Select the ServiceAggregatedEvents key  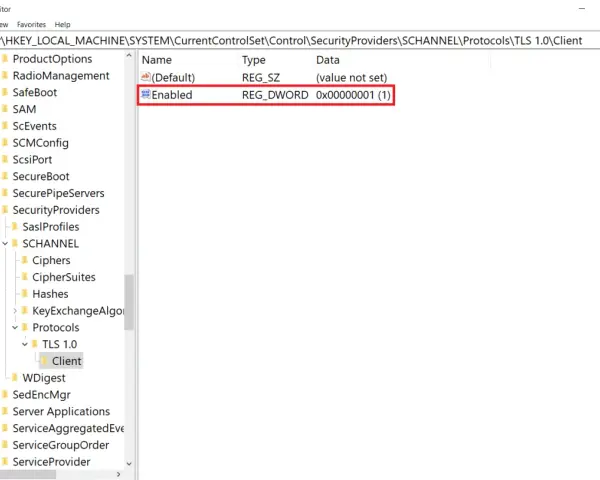68,428
